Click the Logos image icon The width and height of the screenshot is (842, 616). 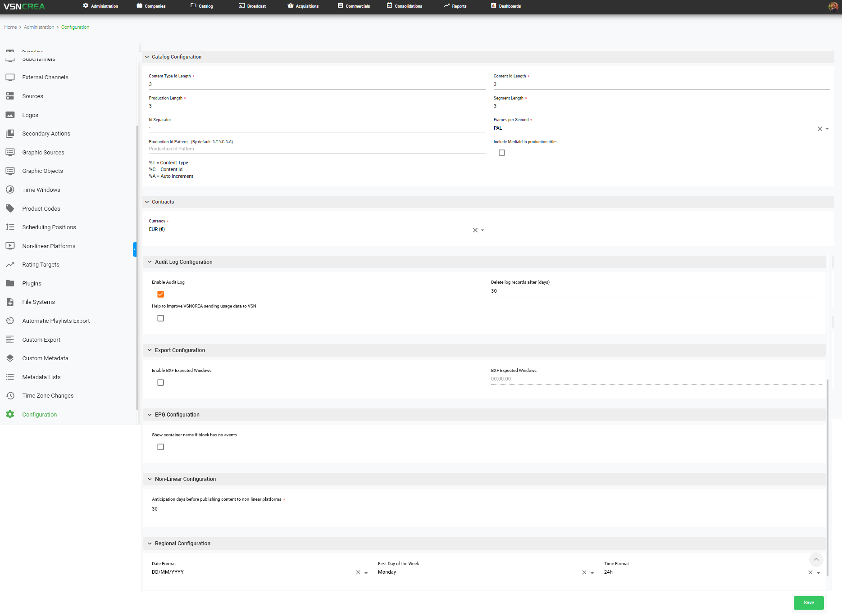[10, 115]
